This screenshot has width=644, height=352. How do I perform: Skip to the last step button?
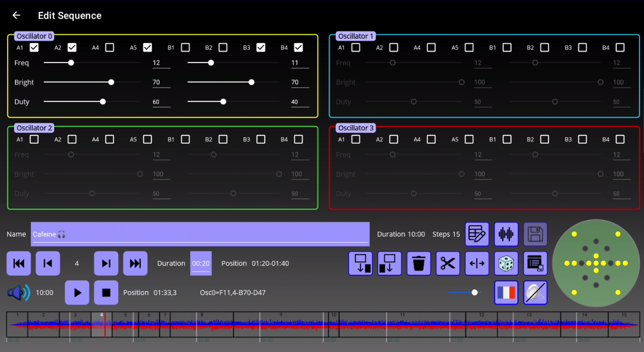(x=135, y=264)
